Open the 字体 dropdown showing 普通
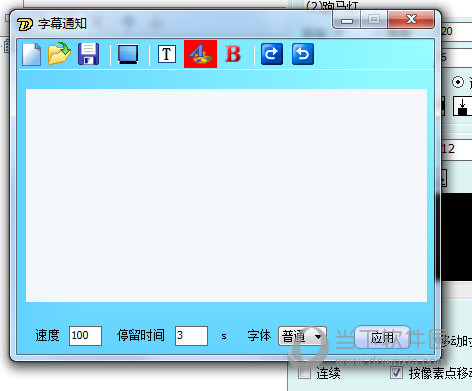Screen dimensions: 472x391 click(302, 336)
